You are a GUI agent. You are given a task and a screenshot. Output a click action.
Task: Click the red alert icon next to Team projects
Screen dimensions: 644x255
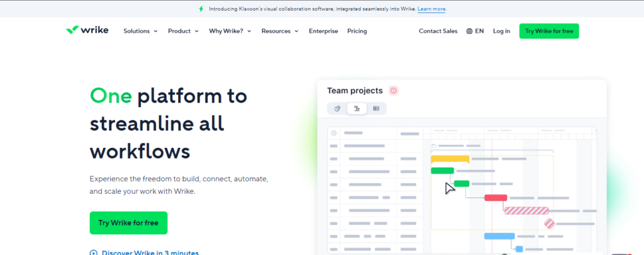394,91
